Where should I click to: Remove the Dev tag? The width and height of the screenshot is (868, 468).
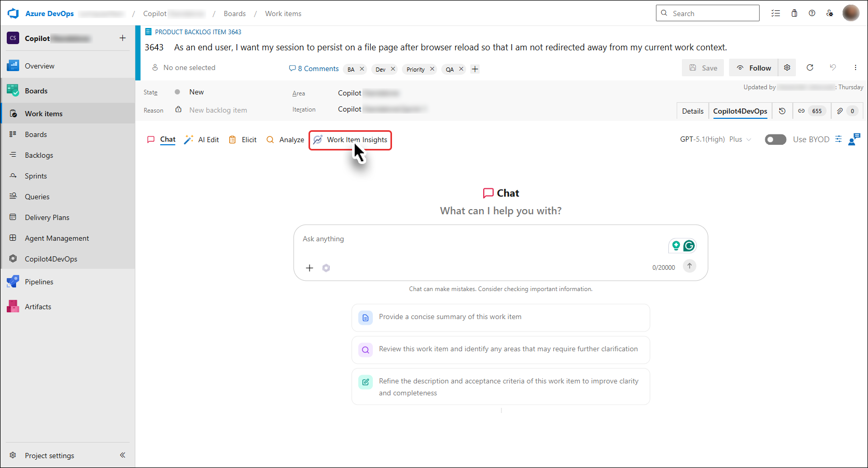click(393, 69)
